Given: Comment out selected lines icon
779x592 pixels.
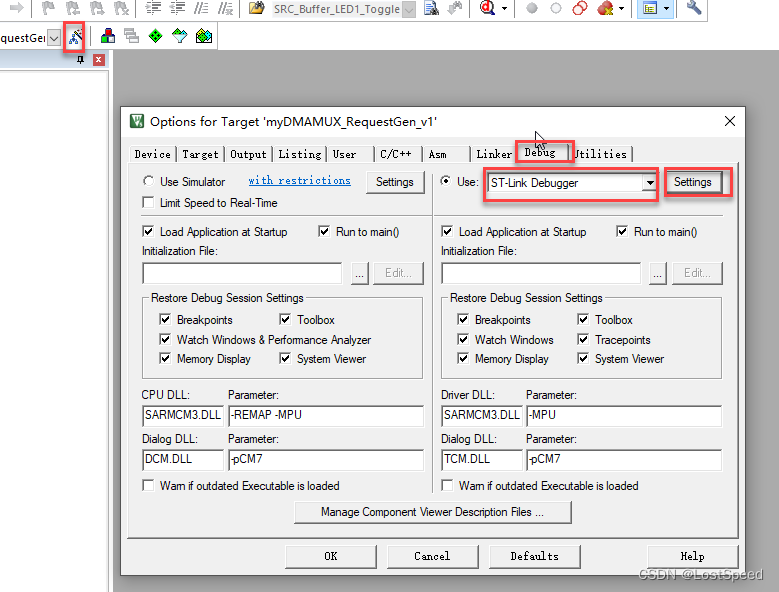Looking at the screenshot, I should pyautogui.click(x=201, y=7).
